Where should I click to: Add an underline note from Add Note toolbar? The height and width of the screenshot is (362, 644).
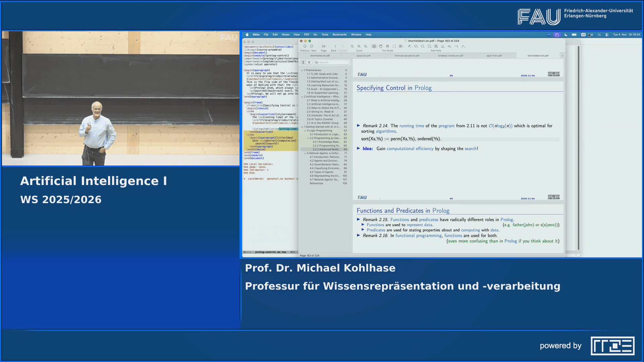pyautogui.click(x=443, y=46)
